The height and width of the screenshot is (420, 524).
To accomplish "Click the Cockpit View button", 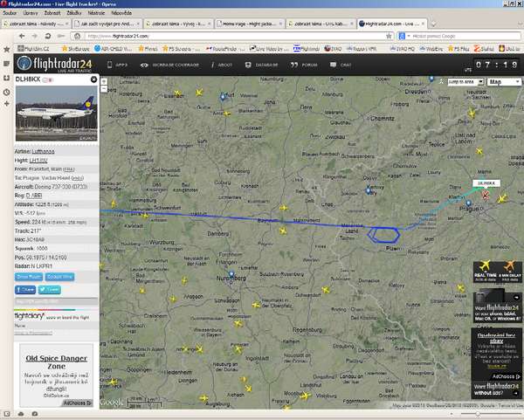I will pyautogui.click(x=59, y=277).
